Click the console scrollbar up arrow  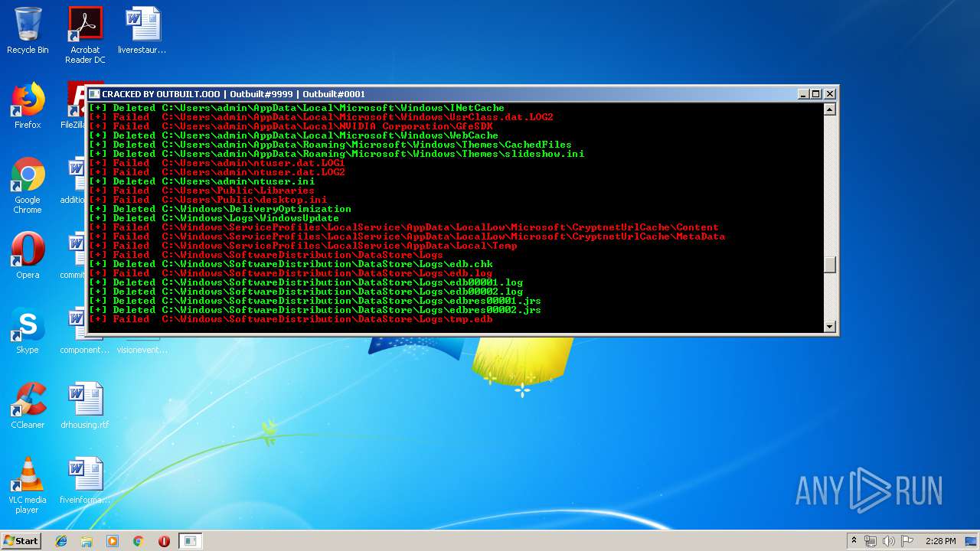click(x=829, y=109)
